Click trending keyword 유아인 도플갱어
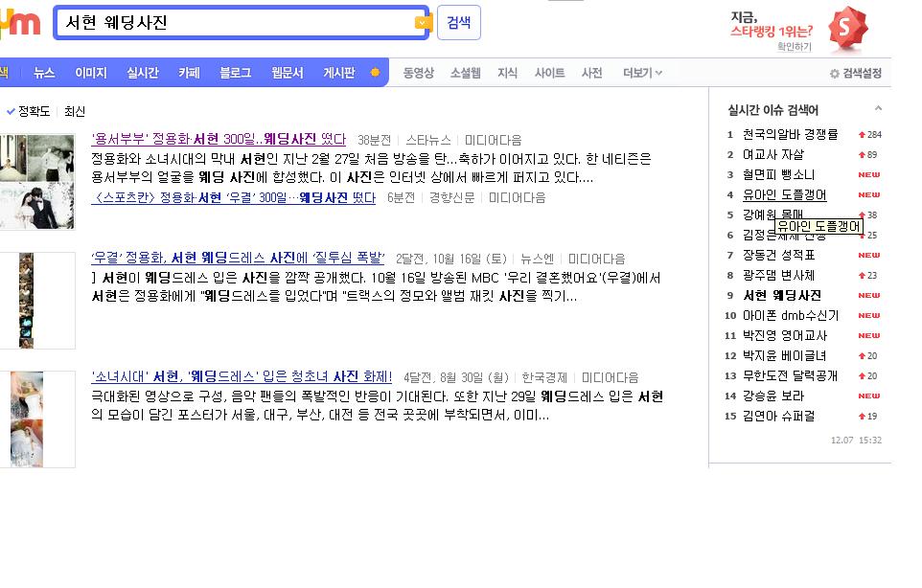 click(784, 194)
